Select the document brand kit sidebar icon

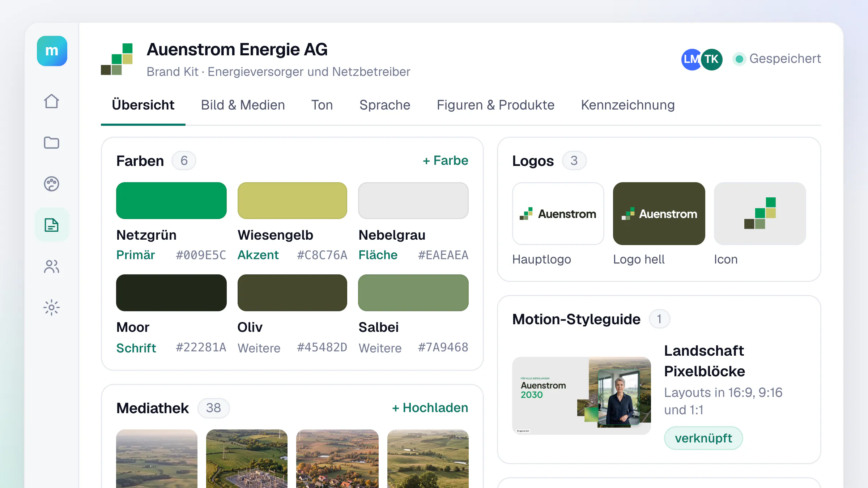pyautogui.click(x=51, y=225)
